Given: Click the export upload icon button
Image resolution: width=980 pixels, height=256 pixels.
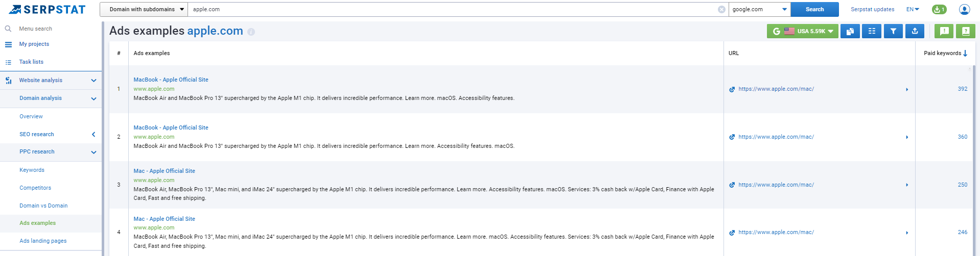Looking at the screenshot, I should pos(915,31).
